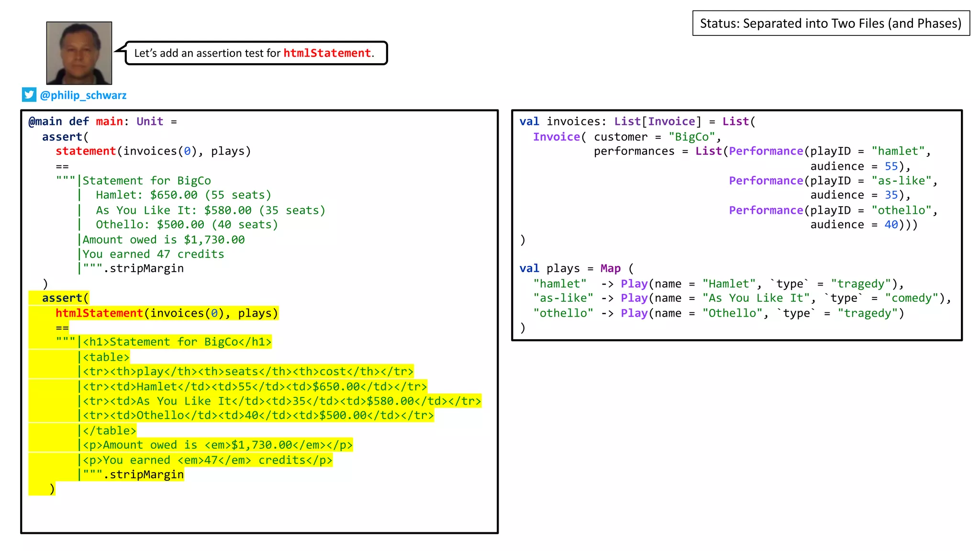This screenshot has height=551, width=980.
Task: Click the audience value 55
Action: click(891, 166)
